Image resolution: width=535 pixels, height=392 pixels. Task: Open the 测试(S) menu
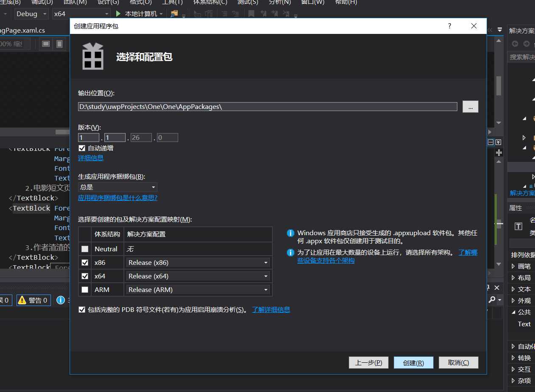[247, 2]
